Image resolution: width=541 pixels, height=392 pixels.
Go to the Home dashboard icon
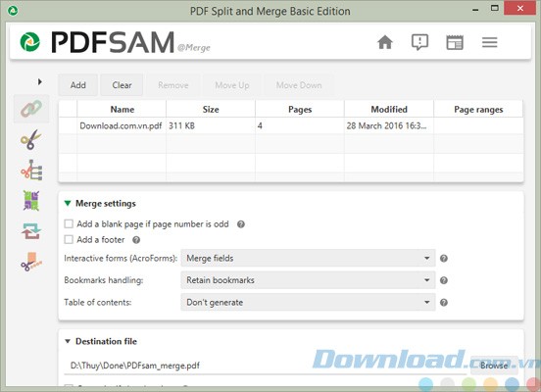[385, 42]
